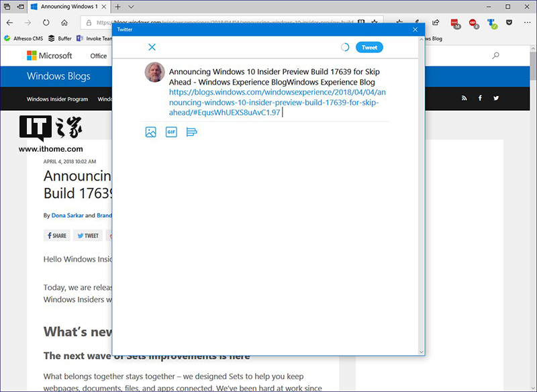Set these tabs aside
The height and width of the screenshot is (392, 537).
(x=21, y=7)
